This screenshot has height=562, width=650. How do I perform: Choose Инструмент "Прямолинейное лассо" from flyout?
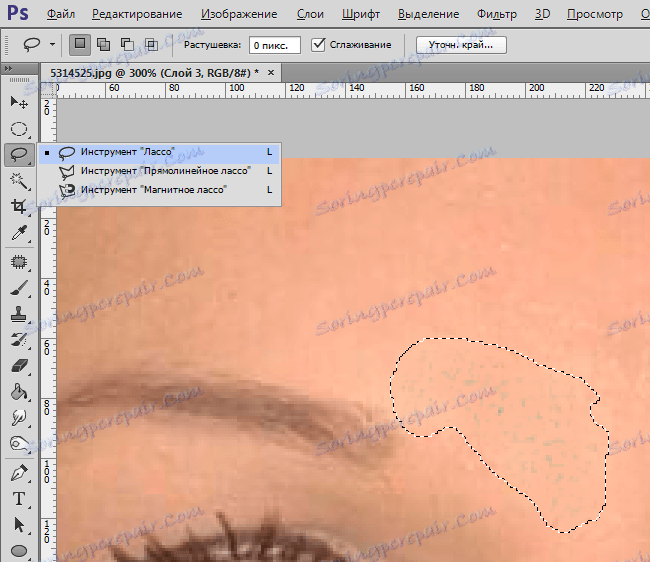coord(164,171)
